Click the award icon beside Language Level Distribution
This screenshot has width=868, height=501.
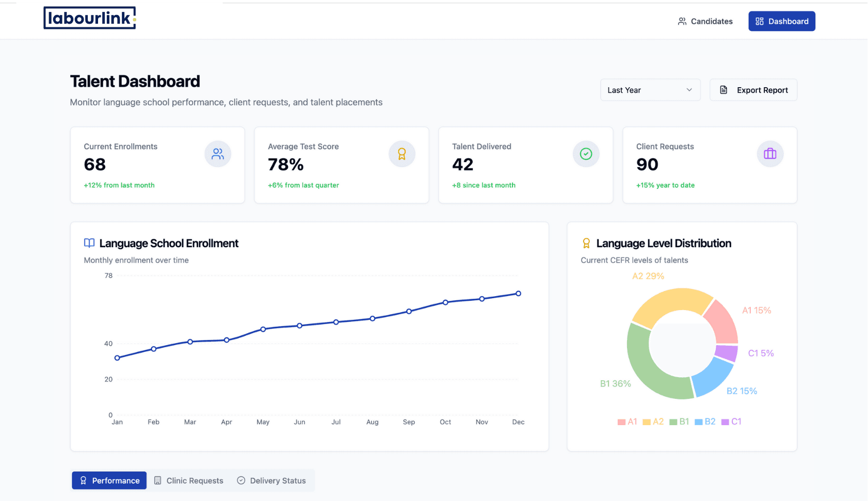coord(586,243)
